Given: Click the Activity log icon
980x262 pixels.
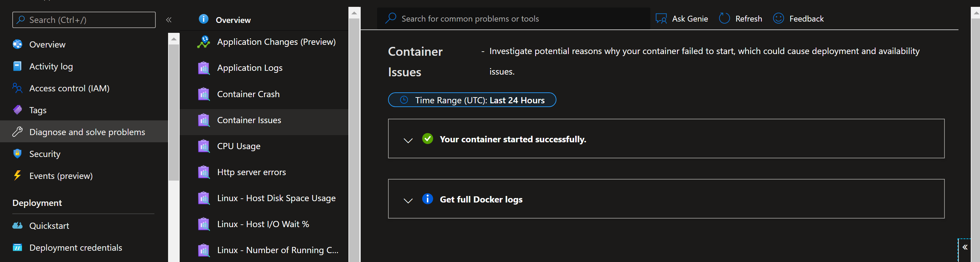Looking at the screenshot, I should pos(17,66).
